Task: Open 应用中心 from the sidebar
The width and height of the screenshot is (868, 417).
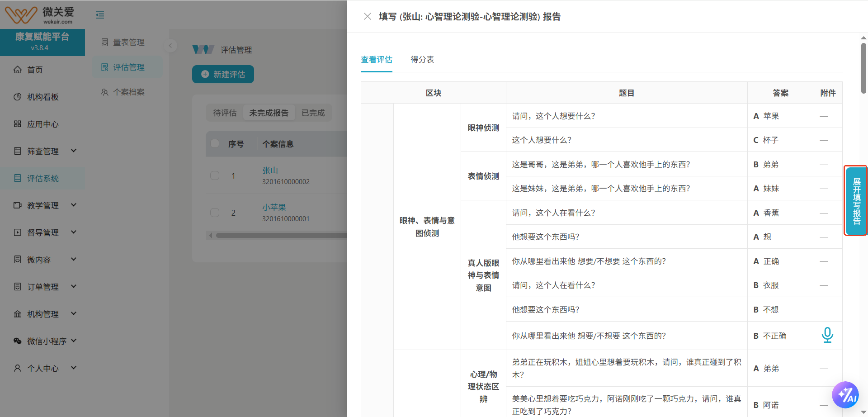Action: [x=17, y=124]
